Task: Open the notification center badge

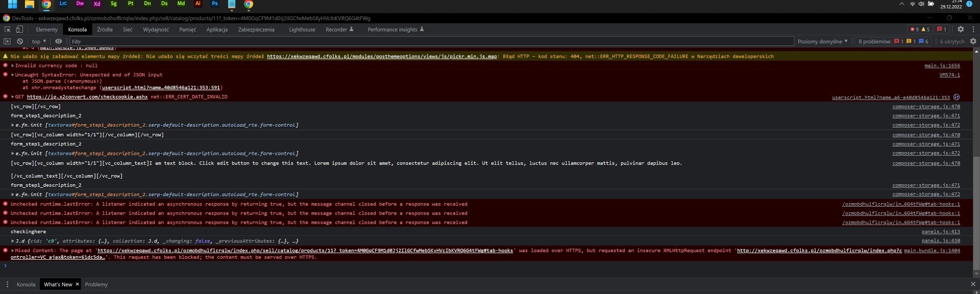Action: (969, 4)
